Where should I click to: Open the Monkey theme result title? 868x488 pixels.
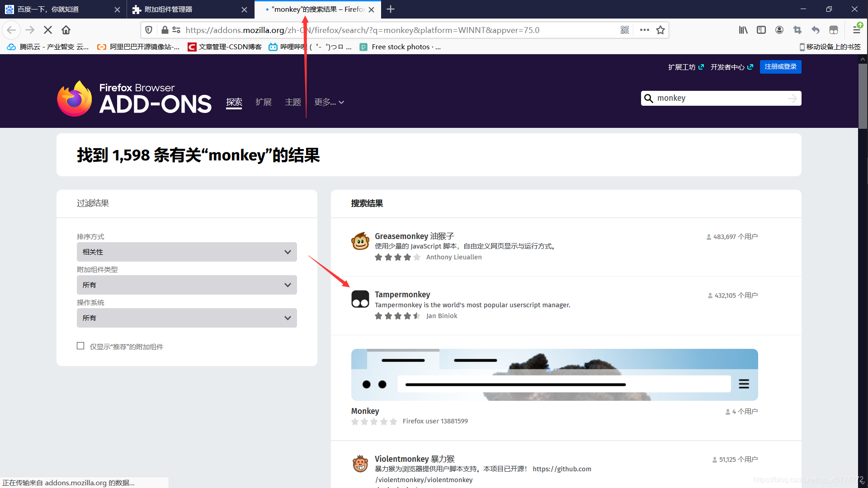365,411
